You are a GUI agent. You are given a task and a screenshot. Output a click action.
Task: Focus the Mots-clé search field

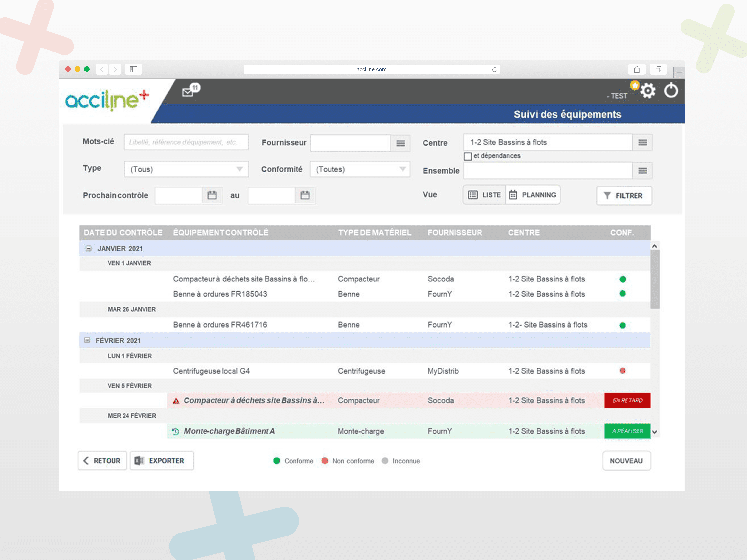pos(186,142)
